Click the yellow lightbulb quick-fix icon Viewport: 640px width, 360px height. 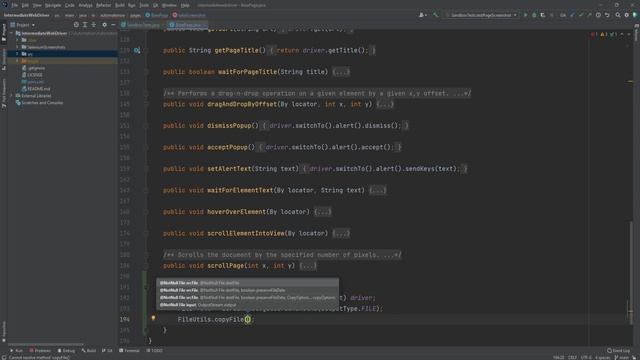click(x=153, y=318)
